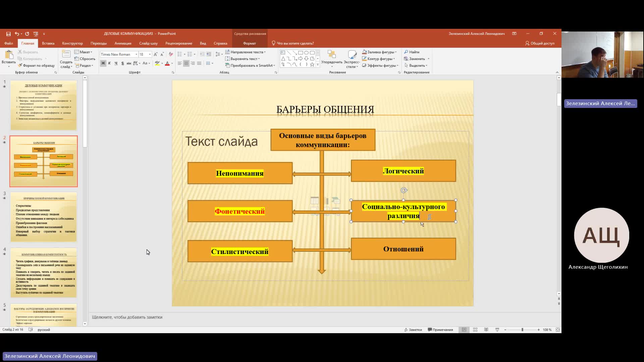Open Контур фигуры outline dropdown

coord(379,59)
